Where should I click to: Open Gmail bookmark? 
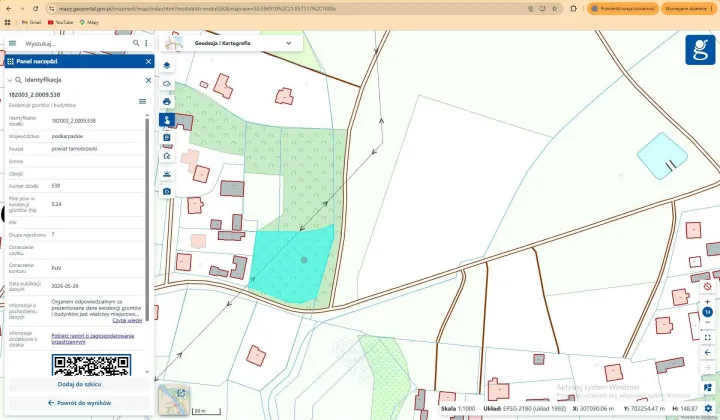[32, 22]
